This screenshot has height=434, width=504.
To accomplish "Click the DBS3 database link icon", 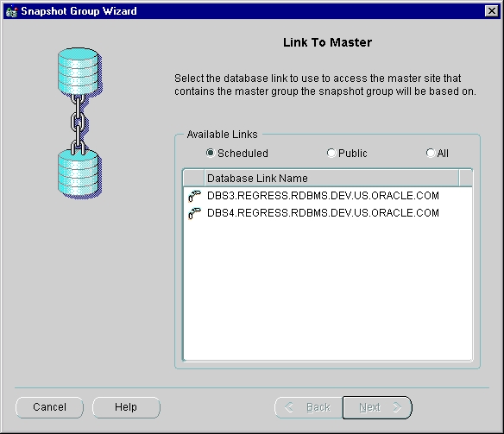I will point(194,196).
